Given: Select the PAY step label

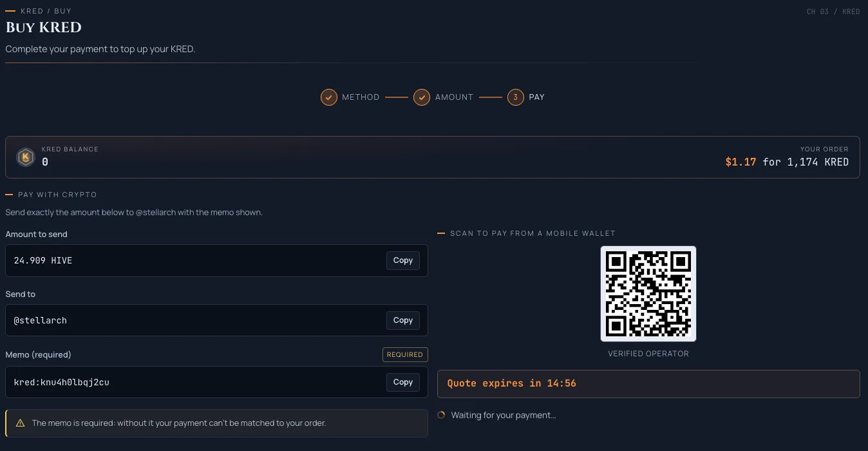Looking at the screenshot, I should point(537,97).
